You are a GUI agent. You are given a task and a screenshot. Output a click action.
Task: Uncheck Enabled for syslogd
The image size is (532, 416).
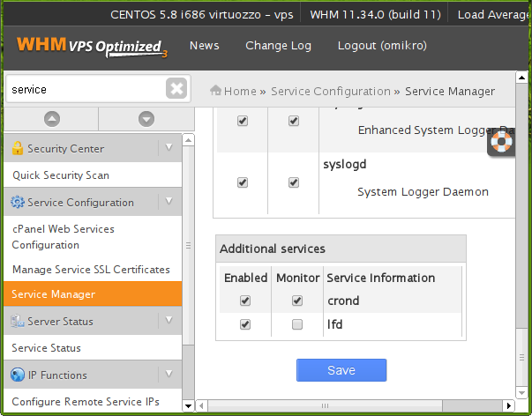[x=243, y=182]
